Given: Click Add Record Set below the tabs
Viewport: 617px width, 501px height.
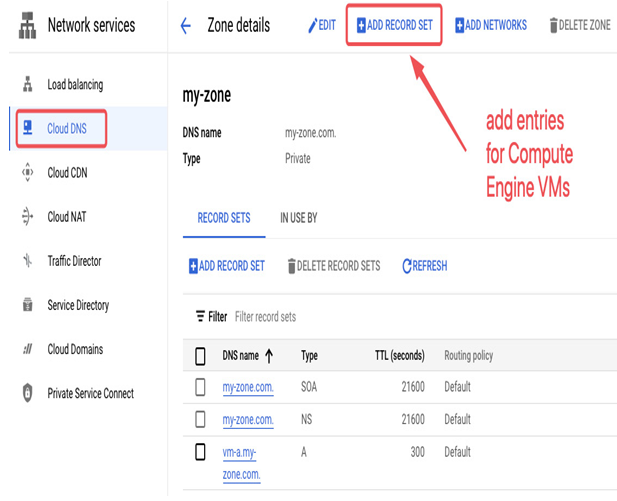Looking at the screenshot, I should (x=227, y=266).
